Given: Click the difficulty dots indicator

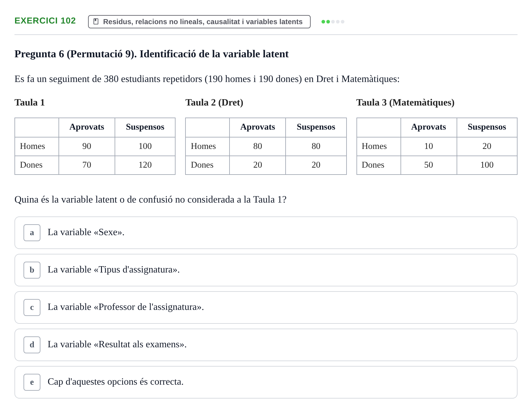Looking at the screenshot, I should 333,22.
